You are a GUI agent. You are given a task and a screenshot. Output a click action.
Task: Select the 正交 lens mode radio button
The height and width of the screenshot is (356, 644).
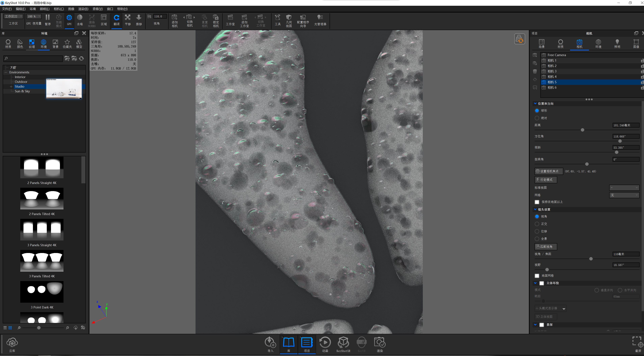[x=537, y=224]
